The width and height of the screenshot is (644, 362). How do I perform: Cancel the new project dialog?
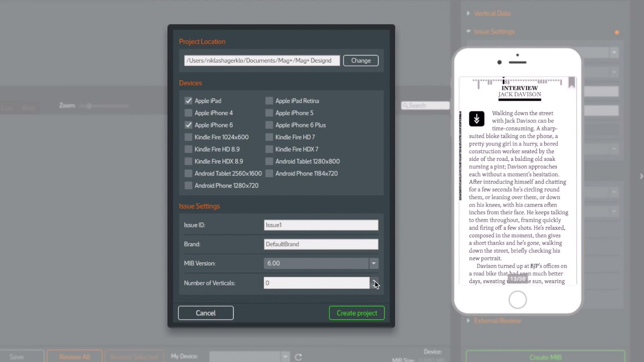point(206,313)
